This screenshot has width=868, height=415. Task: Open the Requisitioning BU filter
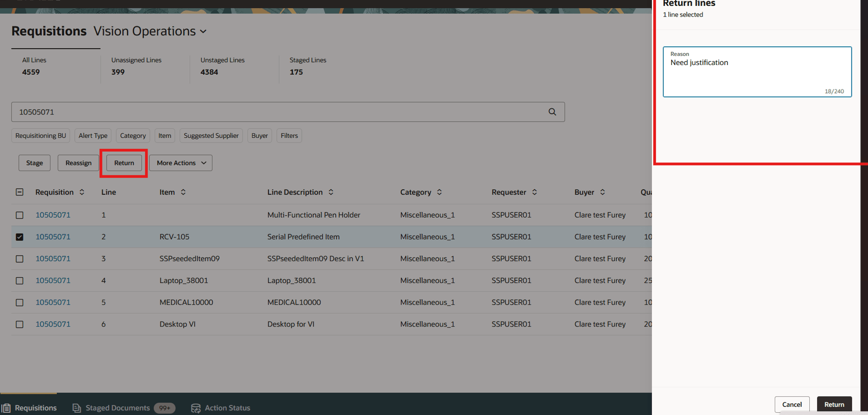(41, 136)
